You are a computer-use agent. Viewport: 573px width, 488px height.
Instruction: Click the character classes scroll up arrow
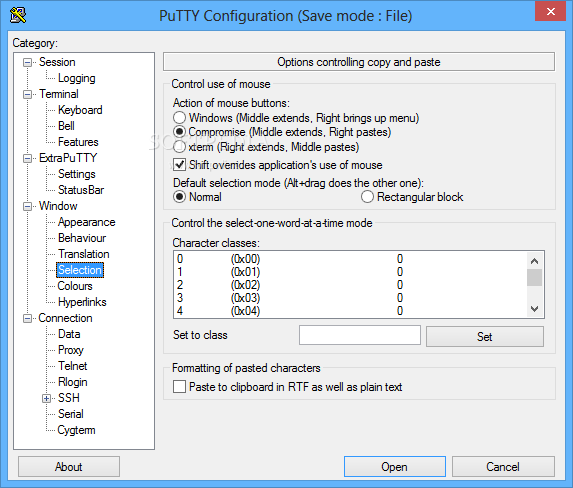(x=535, y=261)
